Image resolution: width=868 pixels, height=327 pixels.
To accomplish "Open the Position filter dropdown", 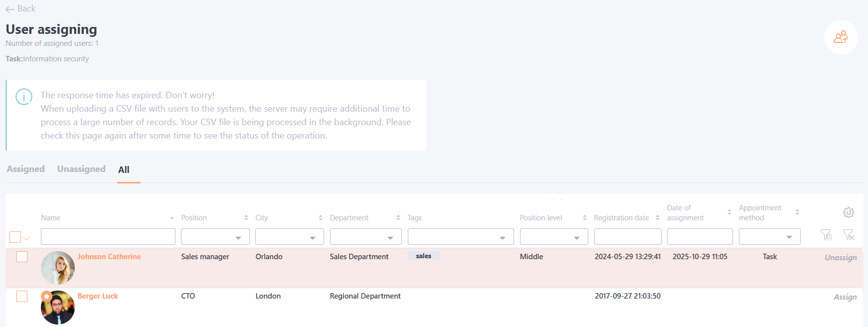I will [x=214, y=237].
